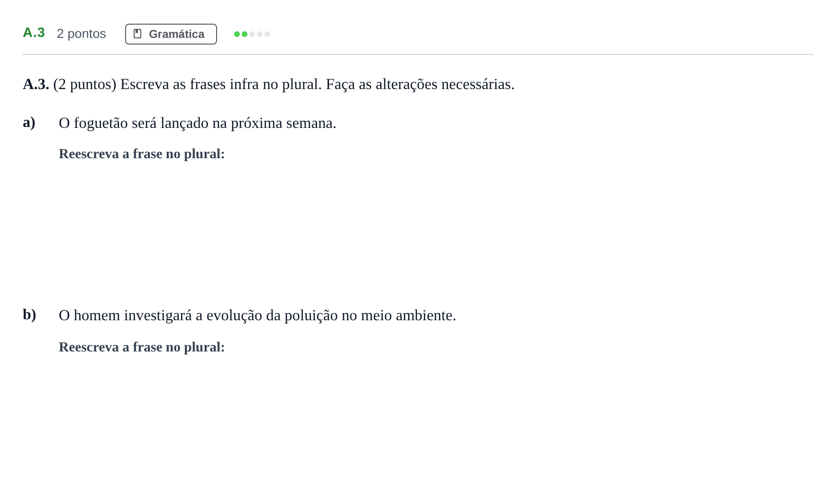This screenshot has height=504, width=836.
Task: Click 'Reescreva a frase no plural' under item a
Action: click(142, 154)
